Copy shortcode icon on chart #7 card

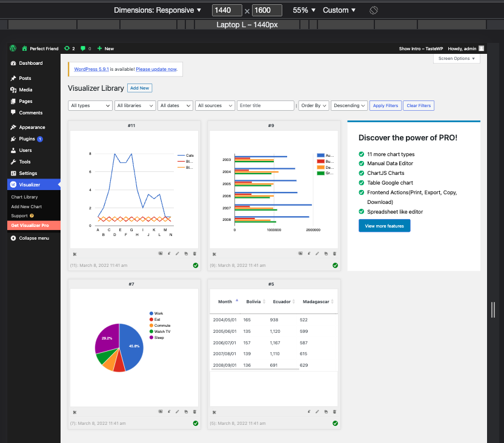(x=75, y=412)
